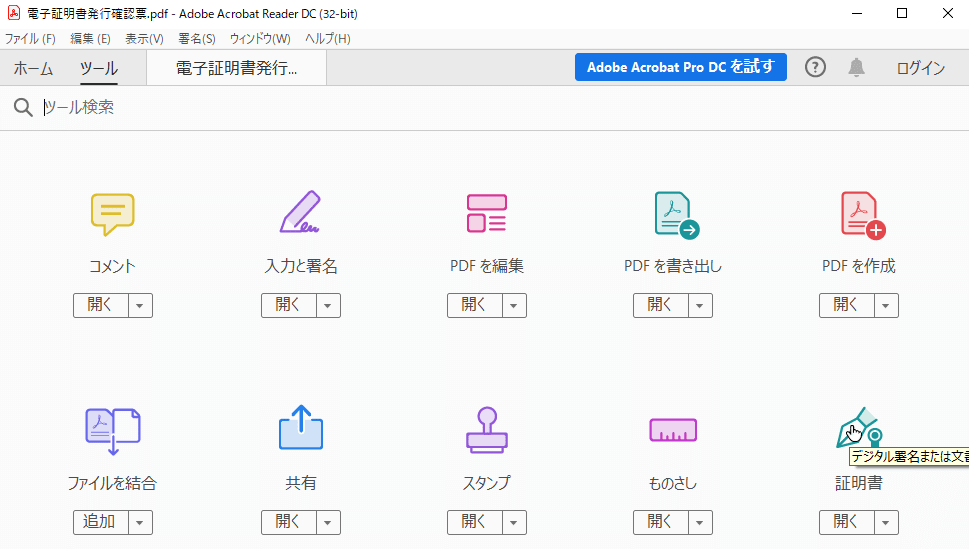Click the Share (共有) upload icon

point(300,428)
